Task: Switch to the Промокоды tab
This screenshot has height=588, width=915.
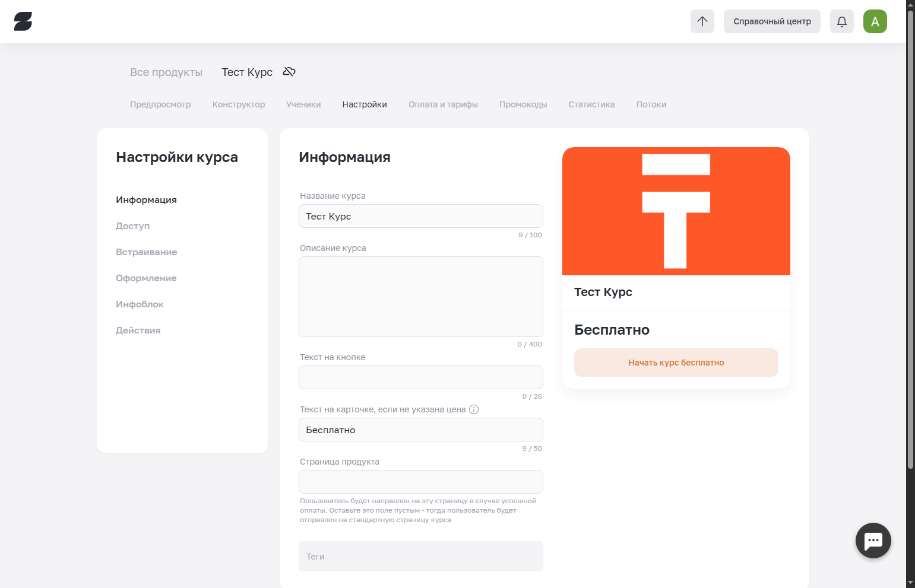Action: (x=523, y=104)
